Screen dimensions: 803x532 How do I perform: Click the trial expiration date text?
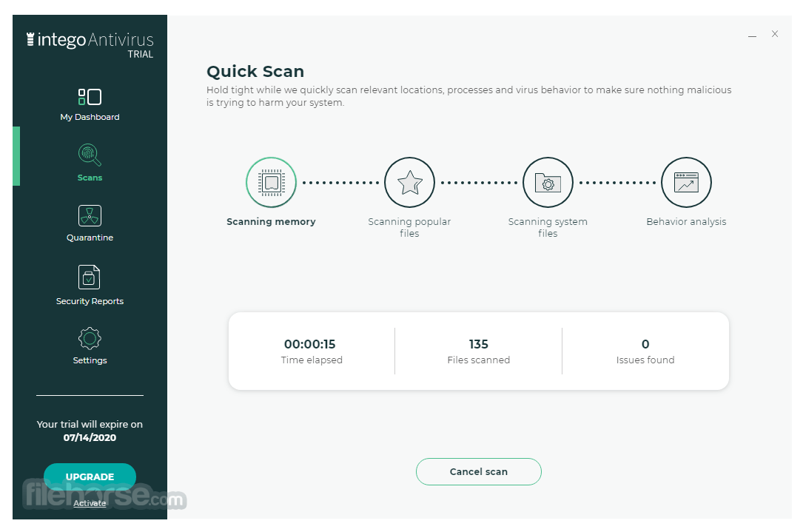point(90,438)
